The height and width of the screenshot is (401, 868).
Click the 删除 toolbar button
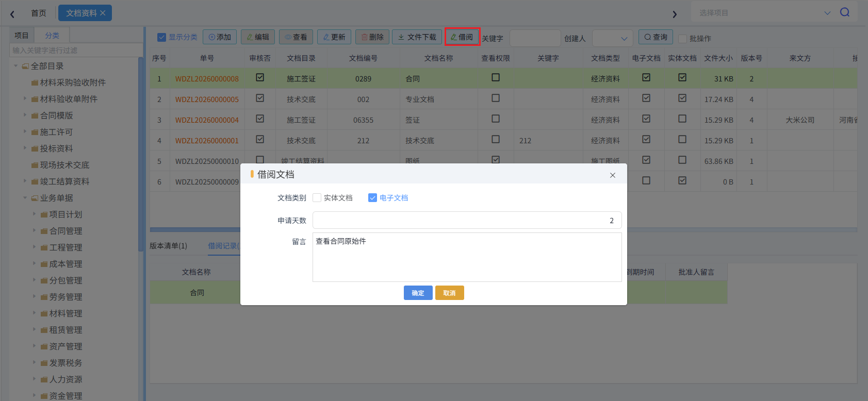click(372, 37)
